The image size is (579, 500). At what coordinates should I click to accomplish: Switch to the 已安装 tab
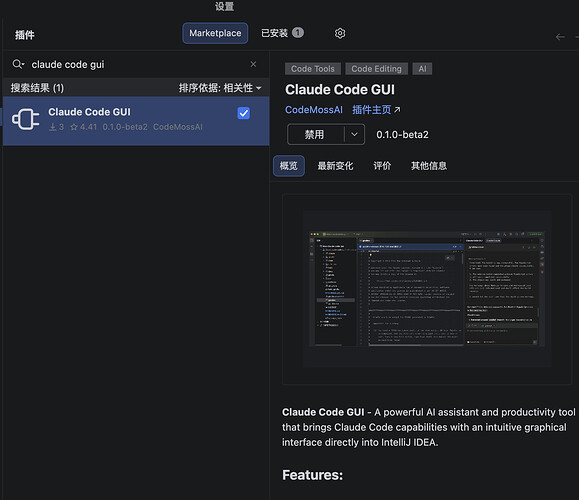[282, 33]
